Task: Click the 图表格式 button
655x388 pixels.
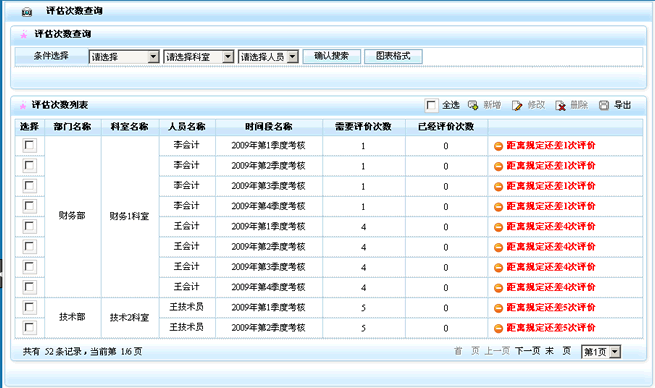Action: (393, 56)
